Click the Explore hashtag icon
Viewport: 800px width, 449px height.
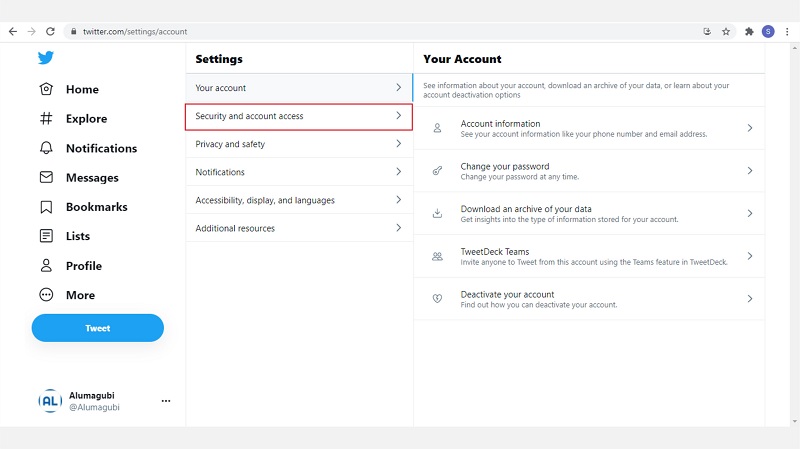tap(46, 118)
